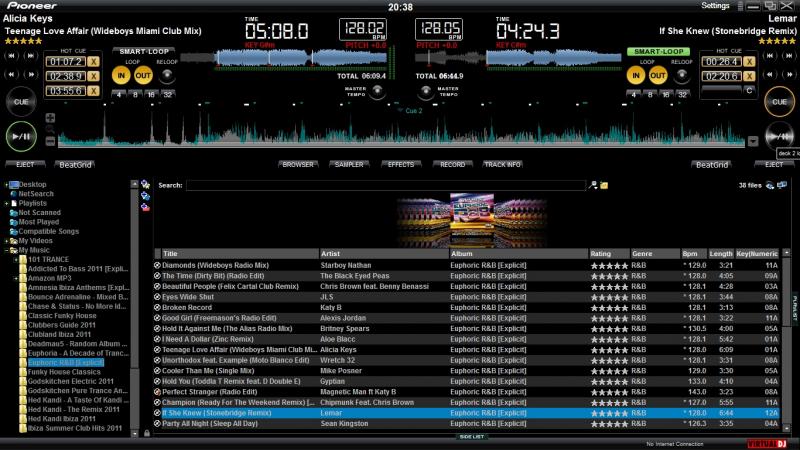The height and width of the screenshot is (450, 800).
Task: Sort track list by Bpm column
Action: click(x=693, y=254)
